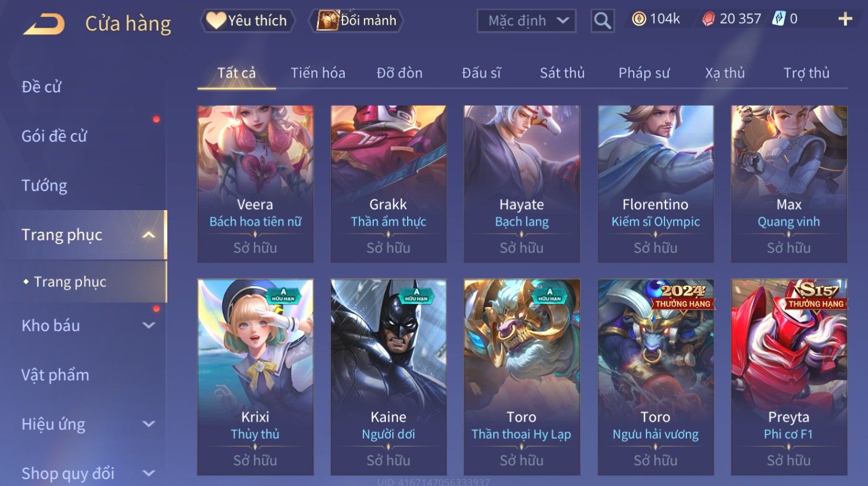Open the search magnifier icon
Viewport: 868px width, 486px height.
[602, 21]
